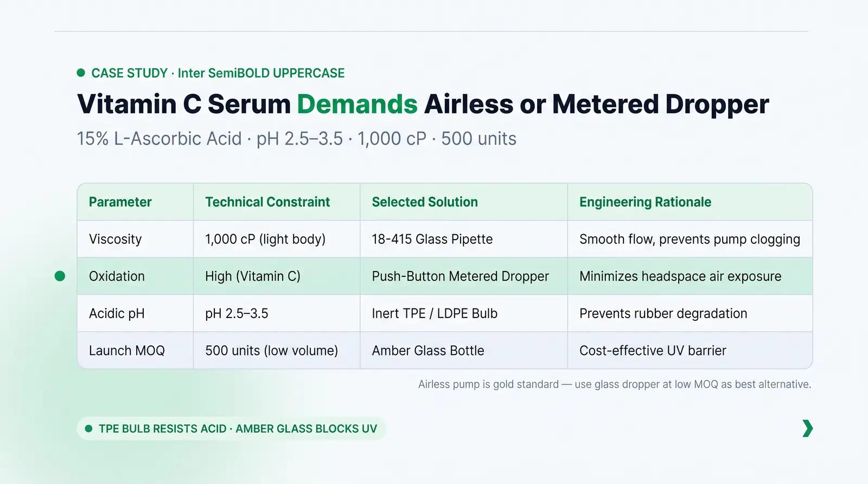Click the 'Technical Constraint' column header
Viewport: 868px width, 484px height.
[277, 202]
